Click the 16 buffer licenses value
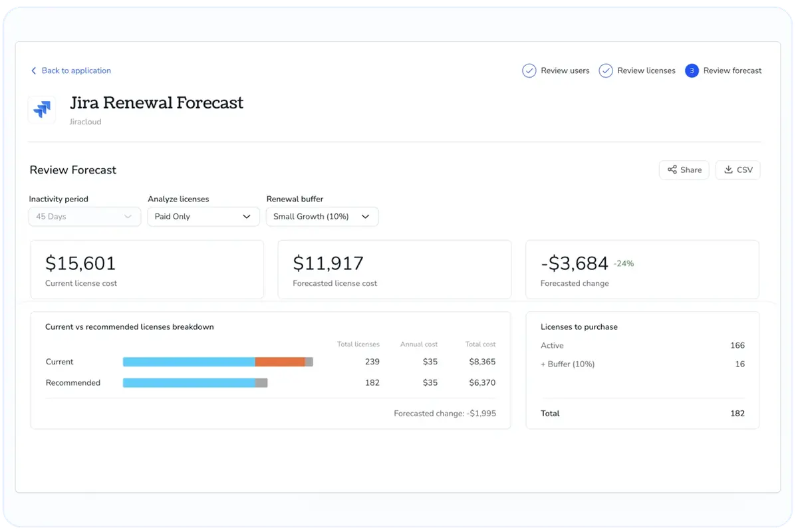This screenshot has height=532, width=798. (739, 364)
